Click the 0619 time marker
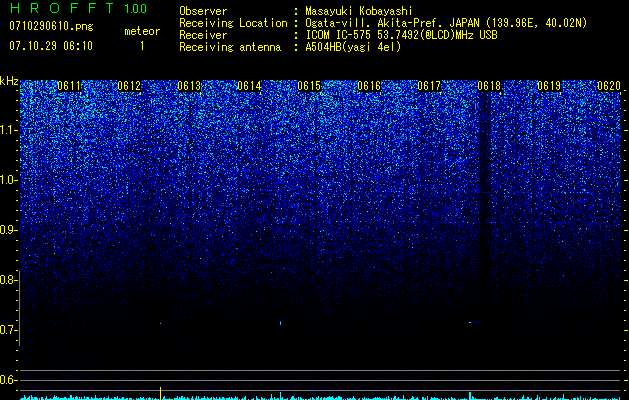The height and width of the screenshot is (400, 629). click(549, 86)
